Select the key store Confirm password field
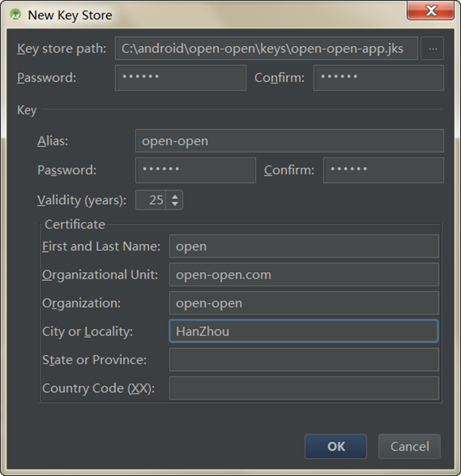461x476 pixels. [x=378, y=78]
